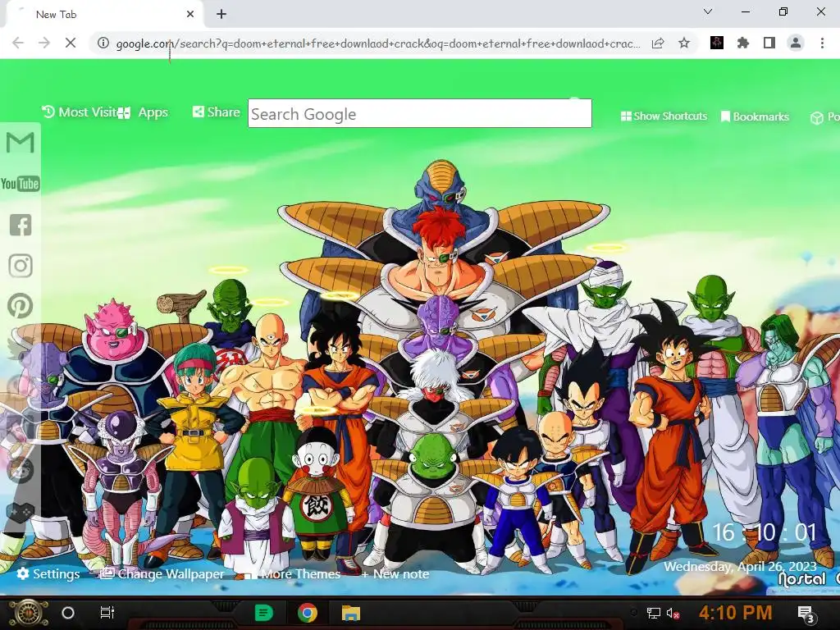Open Facebook from the left sidebar

[21, 225]
